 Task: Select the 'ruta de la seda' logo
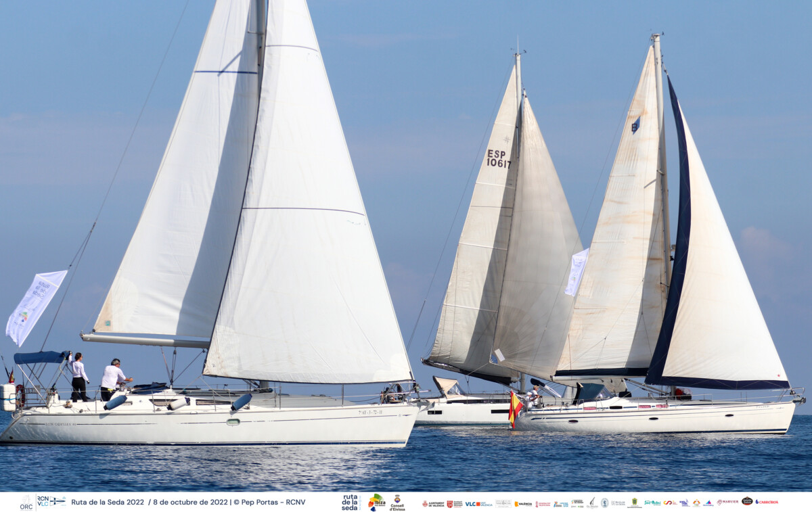[x=351, y=503]
